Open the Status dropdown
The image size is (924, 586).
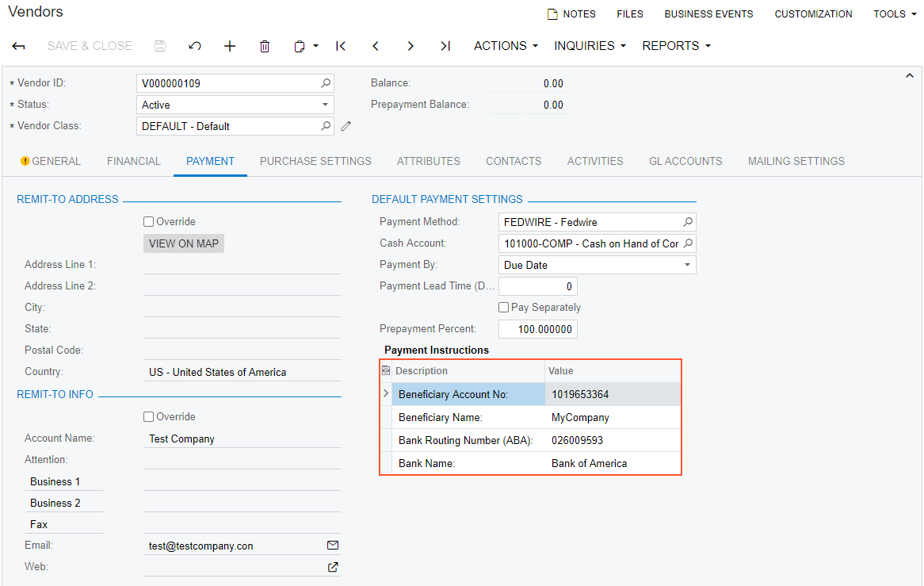tap(235, 105)
